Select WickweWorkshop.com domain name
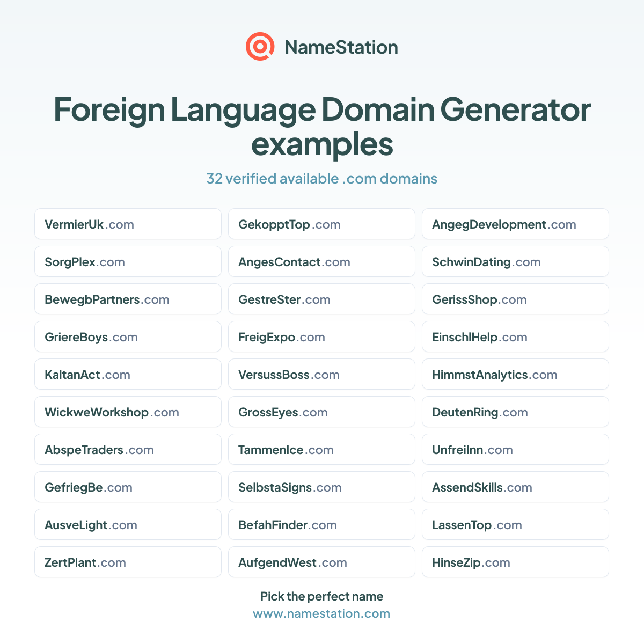Viewport: 644px width, 644px height. [x=128, y=412]
